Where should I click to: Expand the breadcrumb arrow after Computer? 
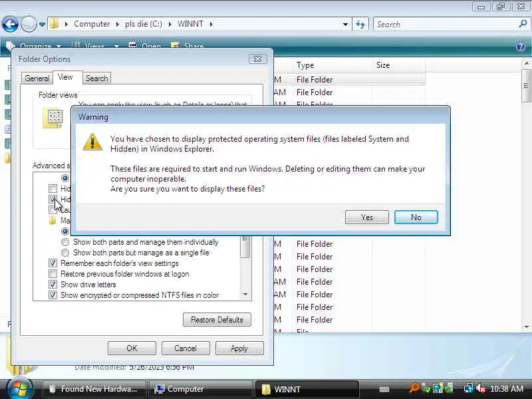[x=118, y=24]
